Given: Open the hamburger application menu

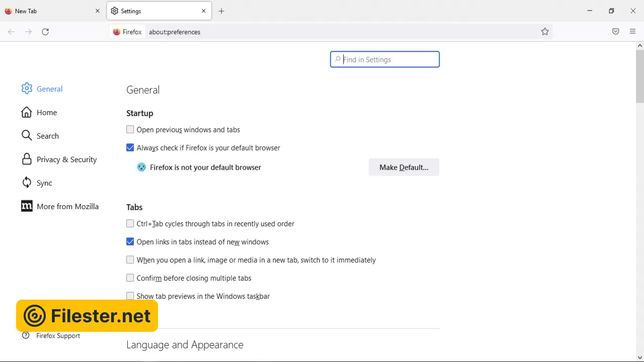Looking at the screenshot, I should click(x=632, y=32).
